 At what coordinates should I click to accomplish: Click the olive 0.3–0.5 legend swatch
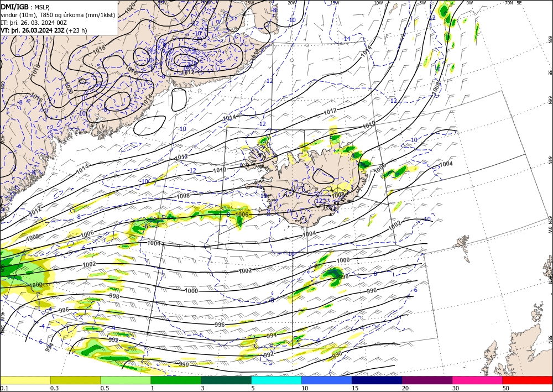click(75, 380)
